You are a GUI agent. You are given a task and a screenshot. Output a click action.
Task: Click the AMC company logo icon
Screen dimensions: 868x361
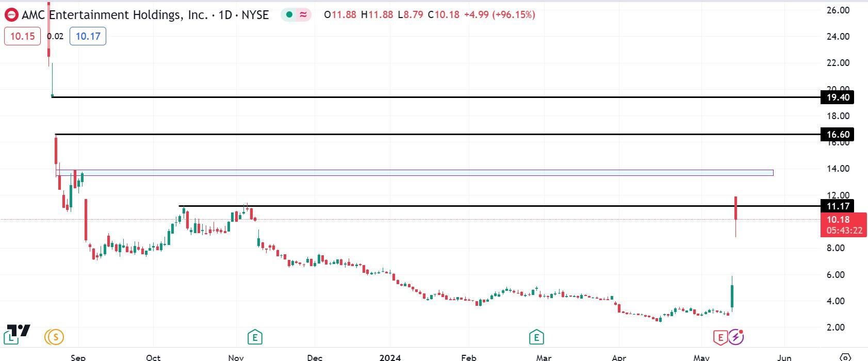pos(11,15)
